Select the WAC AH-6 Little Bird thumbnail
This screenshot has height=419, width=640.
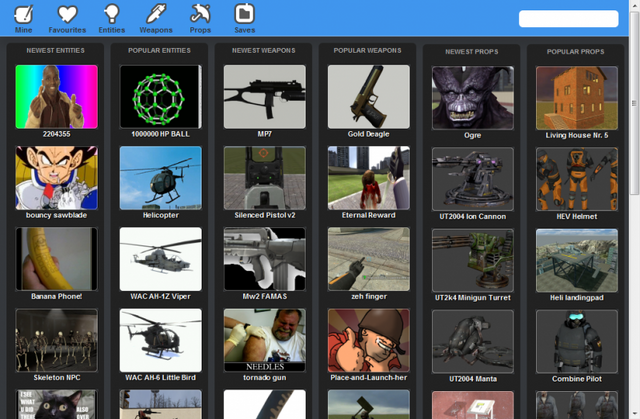coord(160,340)
